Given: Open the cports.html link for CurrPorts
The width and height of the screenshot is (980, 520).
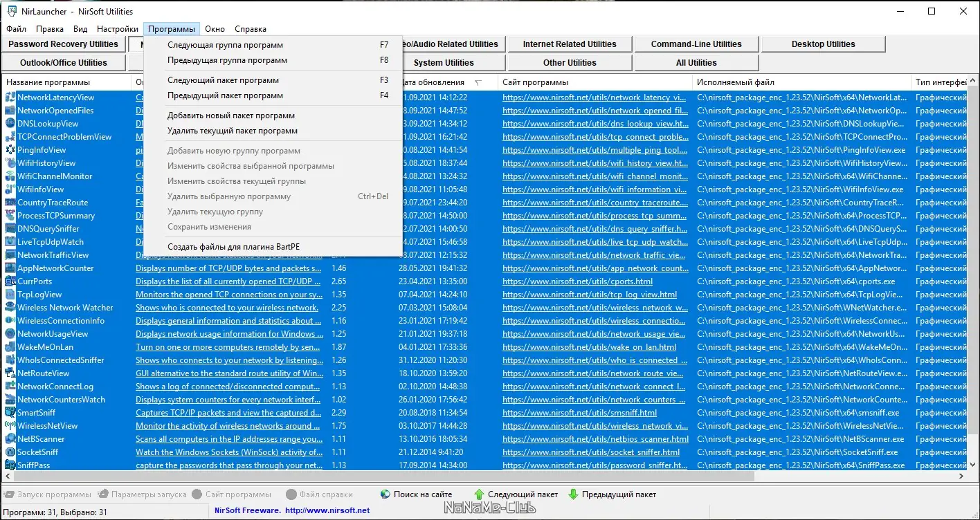Looking at the screenshot, I should [x=577, y=281].
